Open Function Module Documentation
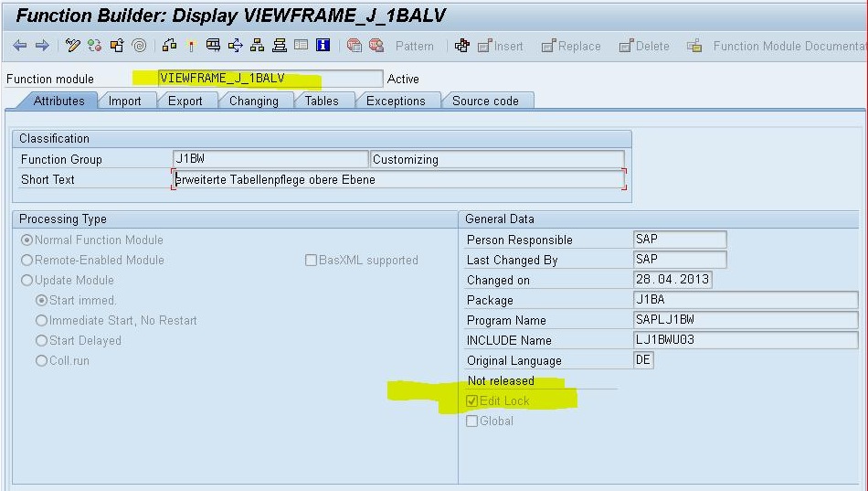The width and height of the screenshot is (868, 491). [x=777, y=46]
